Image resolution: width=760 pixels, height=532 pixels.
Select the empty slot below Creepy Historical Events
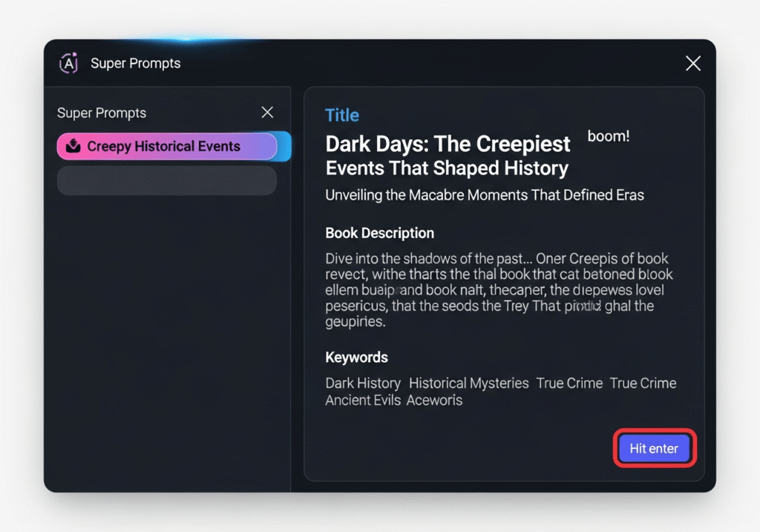pos(166,180)
